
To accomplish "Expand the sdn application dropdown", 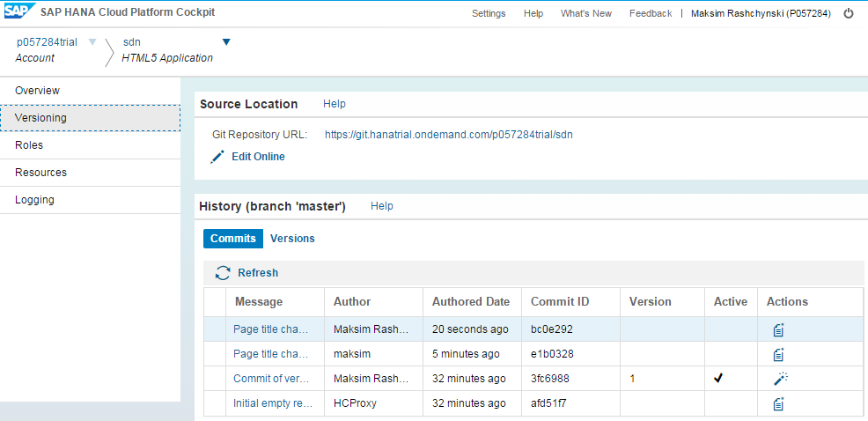I will click(226, 42).
